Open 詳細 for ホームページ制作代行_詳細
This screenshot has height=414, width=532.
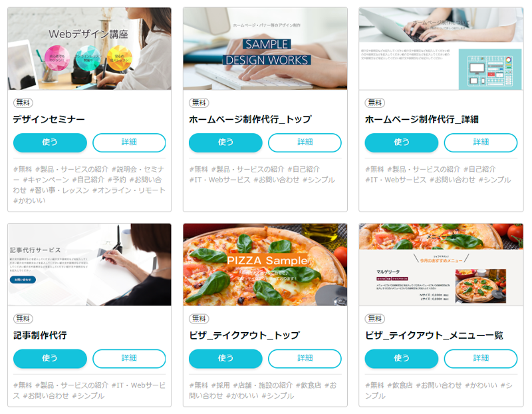tap(481, 142)
